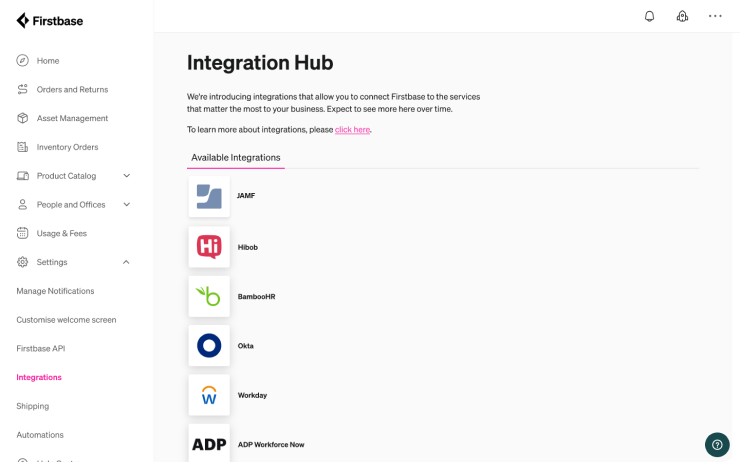
Task: Expand the People and Offices chevron
Action: click(126, 204)
